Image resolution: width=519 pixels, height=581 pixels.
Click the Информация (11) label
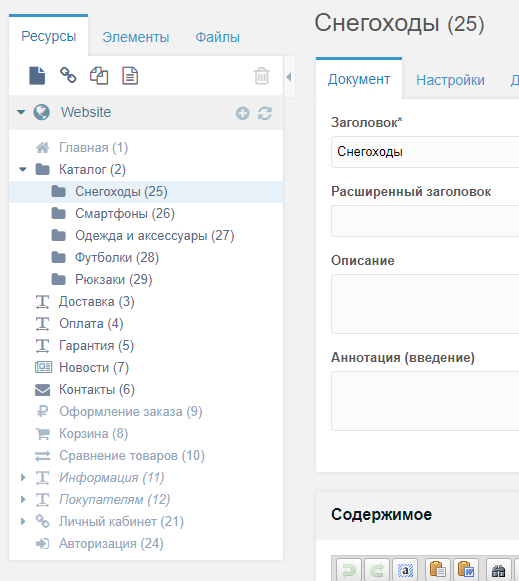pyautogui.click(x=112, y=477)
